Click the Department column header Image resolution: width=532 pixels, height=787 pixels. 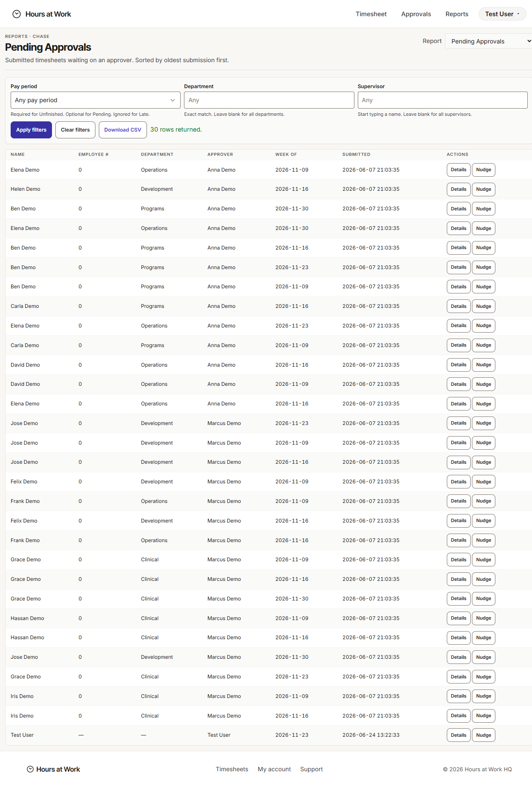coord(157,155)
